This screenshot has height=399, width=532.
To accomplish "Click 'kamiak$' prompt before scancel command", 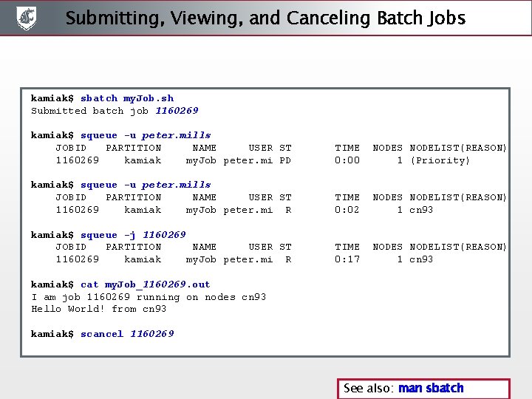I will (52, 334).
